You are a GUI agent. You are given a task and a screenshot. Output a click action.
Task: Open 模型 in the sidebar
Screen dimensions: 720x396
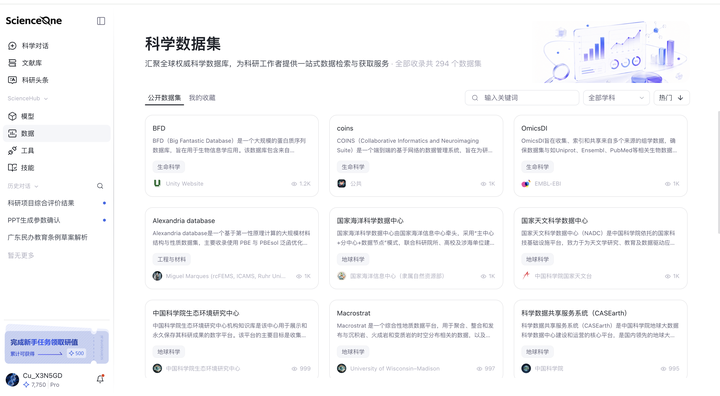pos(22,116)
